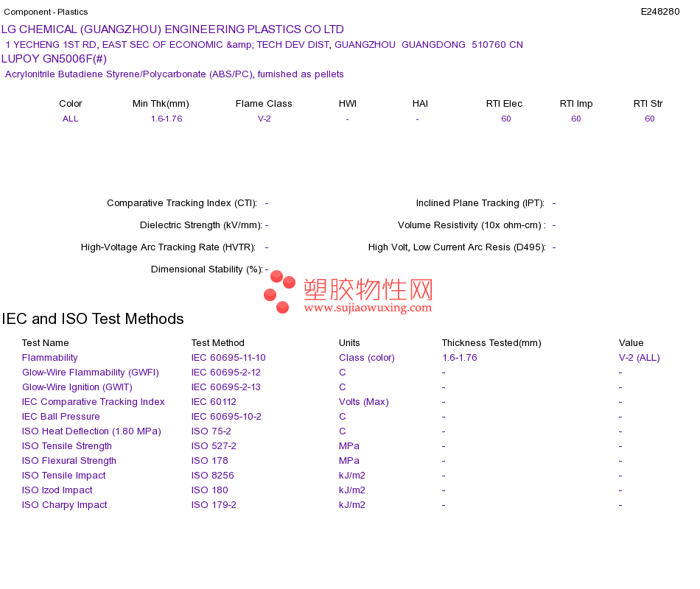Click Dielectric Strength (kV/mm) label
The image size is (700, 589).
click(201, 225)
